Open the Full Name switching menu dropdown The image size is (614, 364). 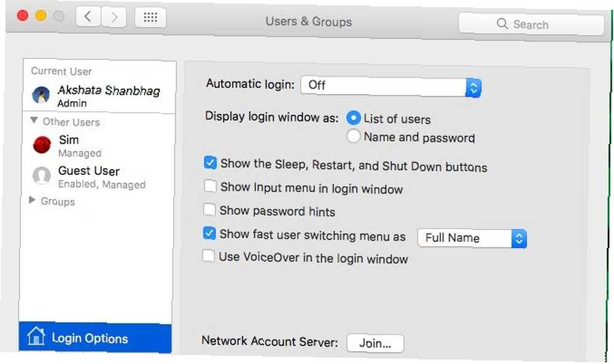point(472,238)
